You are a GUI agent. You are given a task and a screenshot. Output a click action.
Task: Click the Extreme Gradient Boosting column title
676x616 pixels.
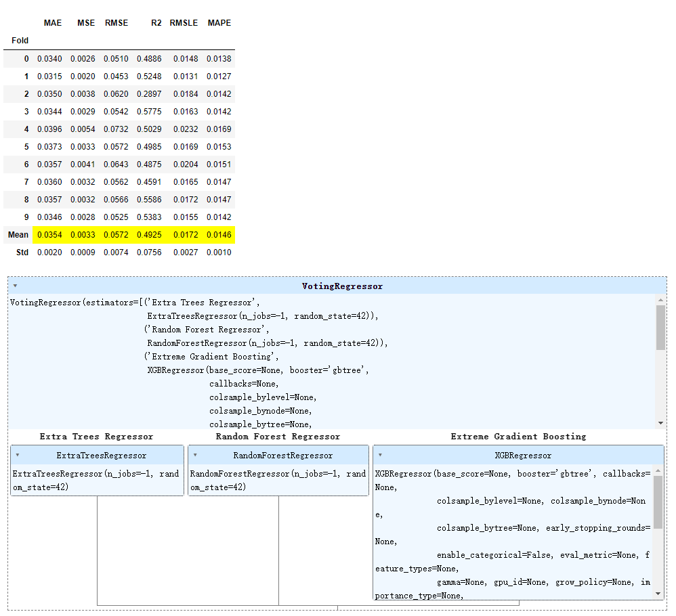(519, 437)
